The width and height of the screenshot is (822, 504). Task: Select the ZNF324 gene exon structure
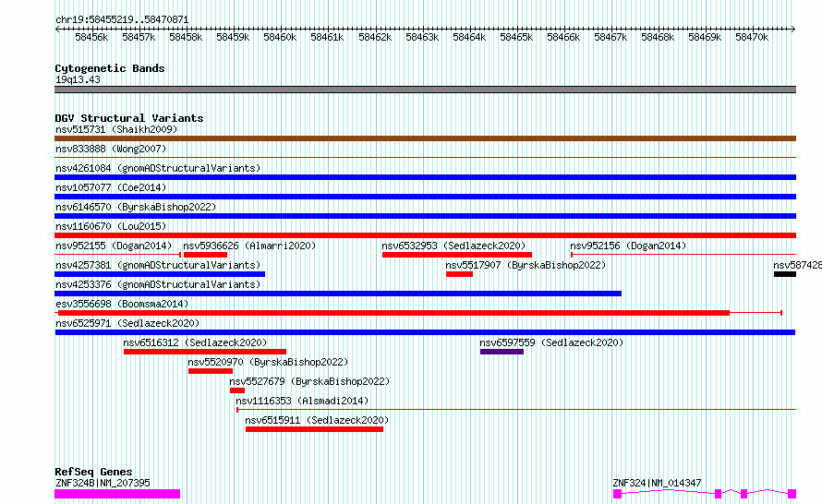(705, 494)
